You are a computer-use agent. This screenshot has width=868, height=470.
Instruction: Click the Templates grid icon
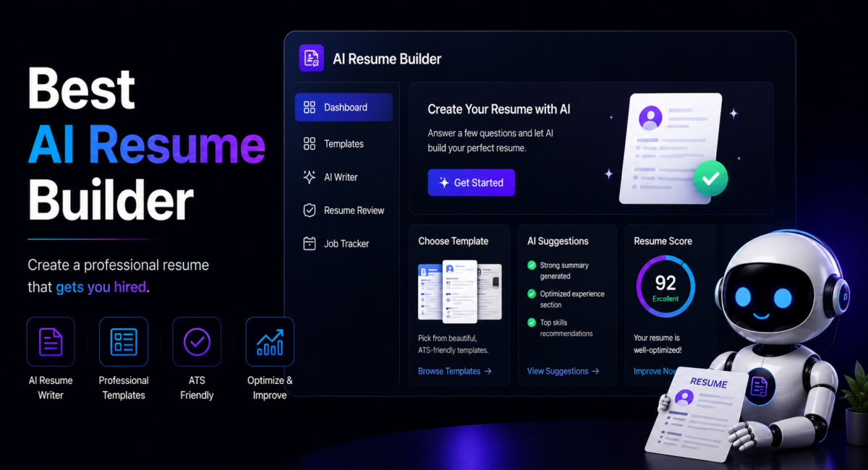coord(310,144)
